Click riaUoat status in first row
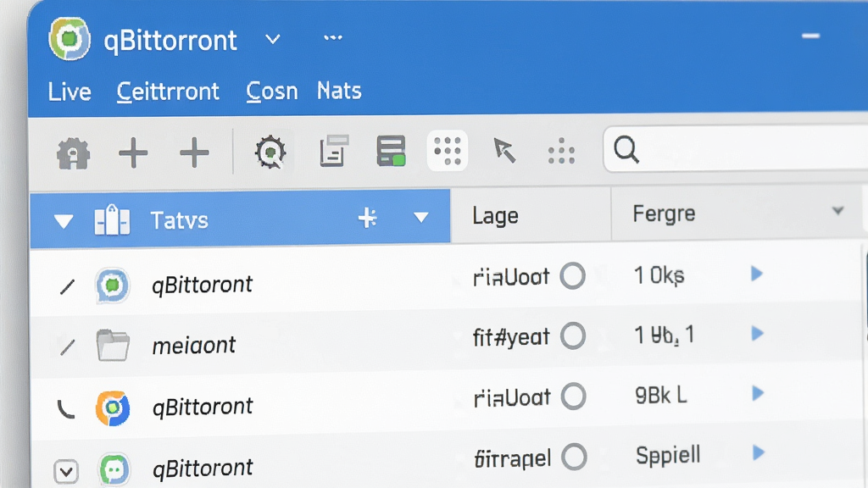This screenshot has height=488, width=868. click(511, 277)
